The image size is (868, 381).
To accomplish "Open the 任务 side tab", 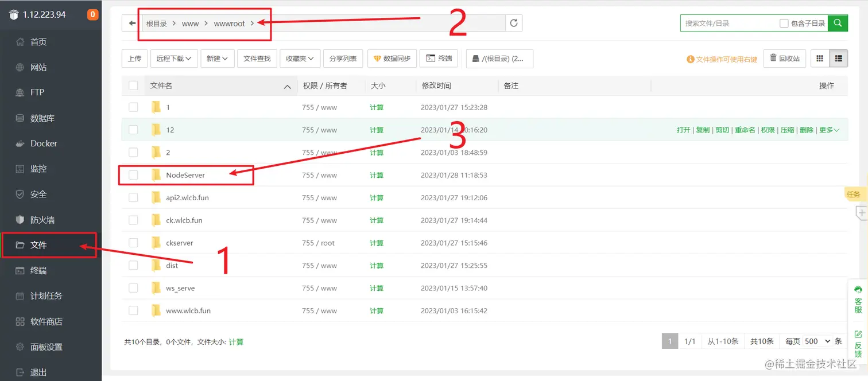I will (855, 194).
